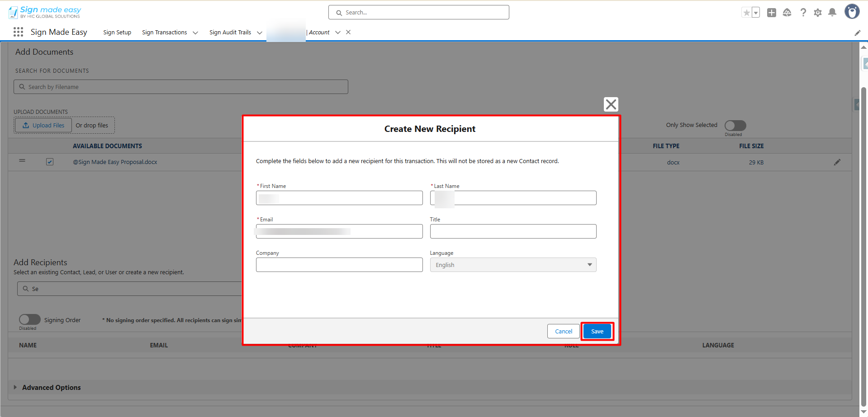
Task: Expand the Sign Transactions menu chevron
Action: pyautogui.click(x=195, y=33)
